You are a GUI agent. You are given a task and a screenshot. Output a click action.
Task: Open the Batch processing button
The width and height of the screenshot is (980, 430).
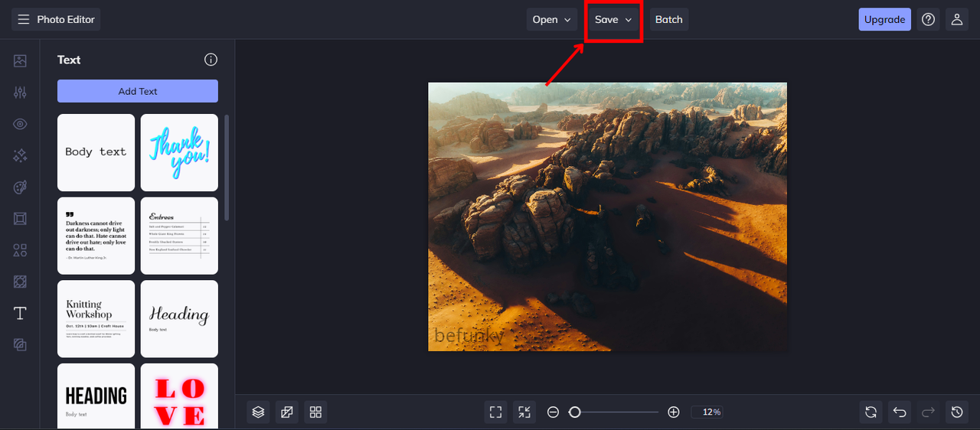point(669,20)
